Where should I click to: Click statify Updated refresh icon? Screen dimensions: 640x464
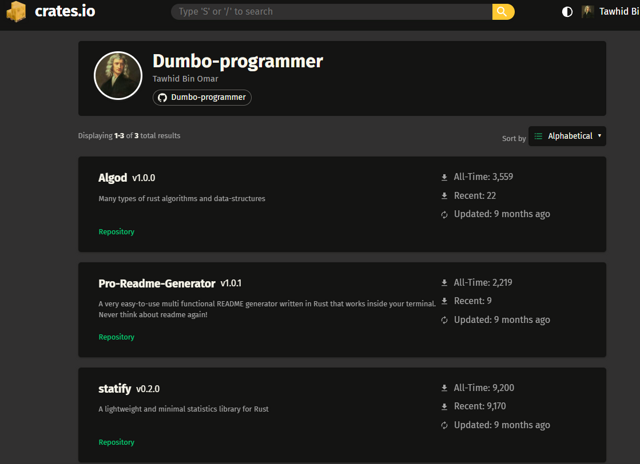tap(444, 425)
